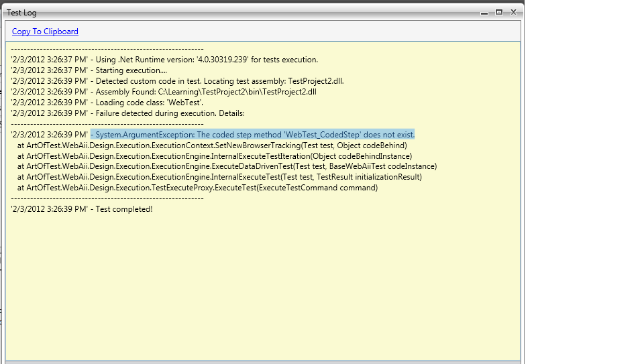Select the TestExecuteProxy.ExecuteTest stack line
The height and width of the screenshot is (364, 644).
[197, 188]
